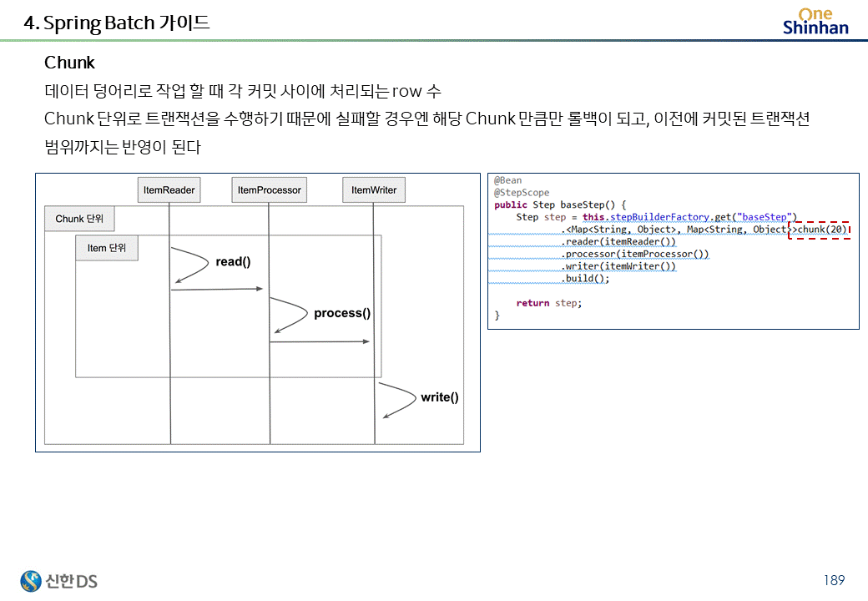Click the chunk(20) code
Screen dimensions: 868x601
(822, 229)
